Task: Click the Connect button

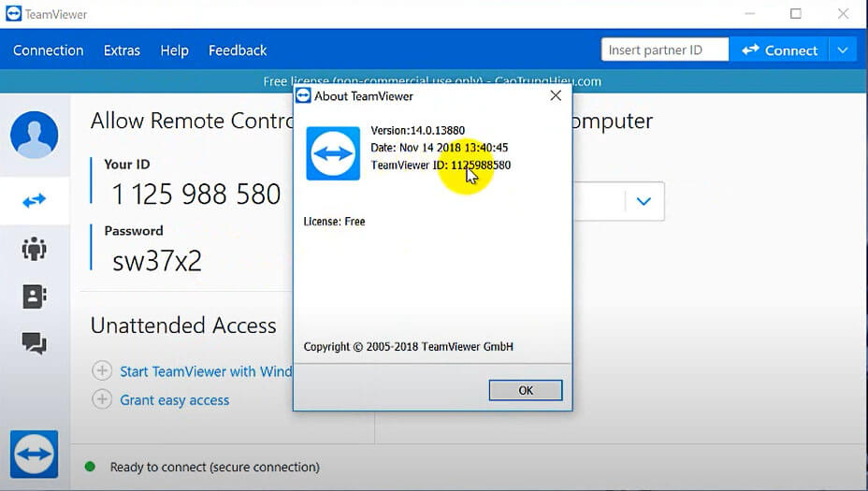Action: coord(779,50)
